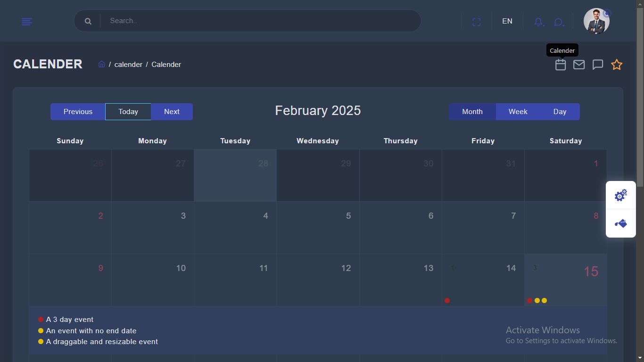The image size is (644, 362).
Task: Open the user profile avatar menu
Action: (596, 21)
